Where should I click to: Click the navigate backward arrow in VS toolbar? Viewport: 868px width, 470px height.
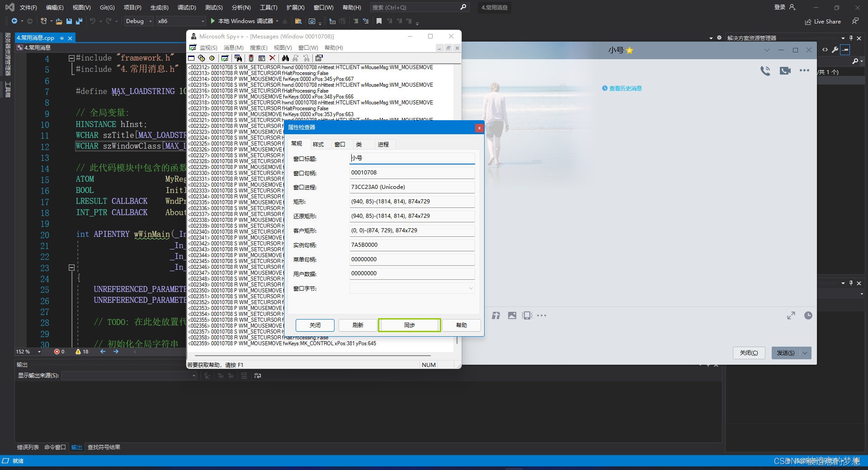point(14,21)
